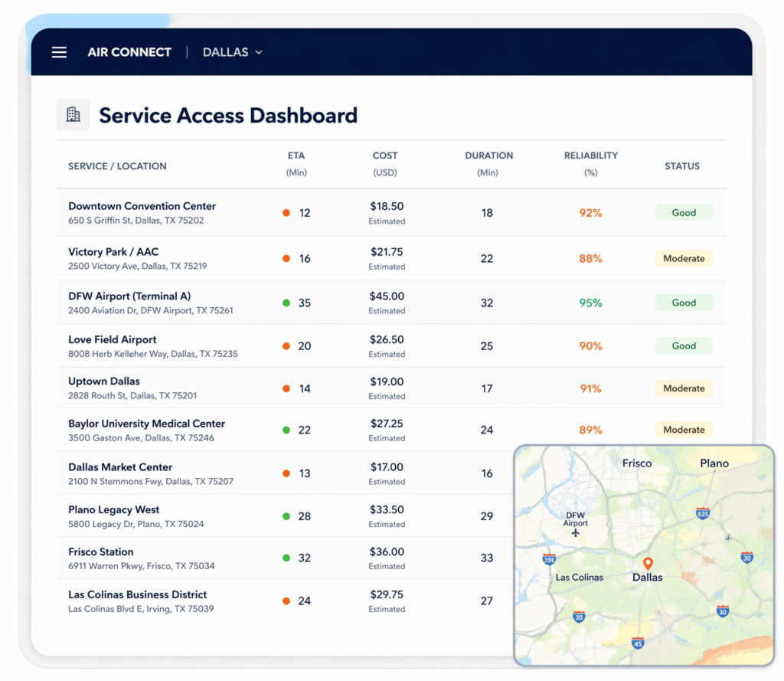Click the I-45 highway shield on map
The height and width of the screenshot is (681, 784).
tap(638, 643)
